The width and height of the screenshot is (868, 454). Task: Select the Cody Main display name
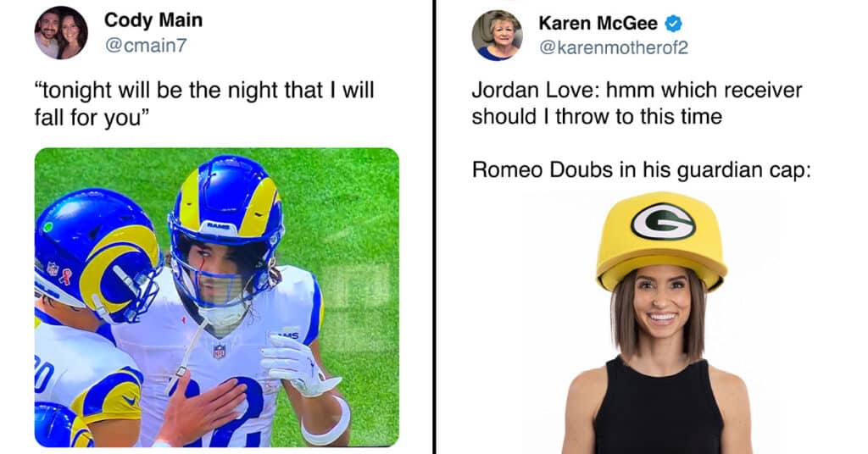tap(153, 20)
